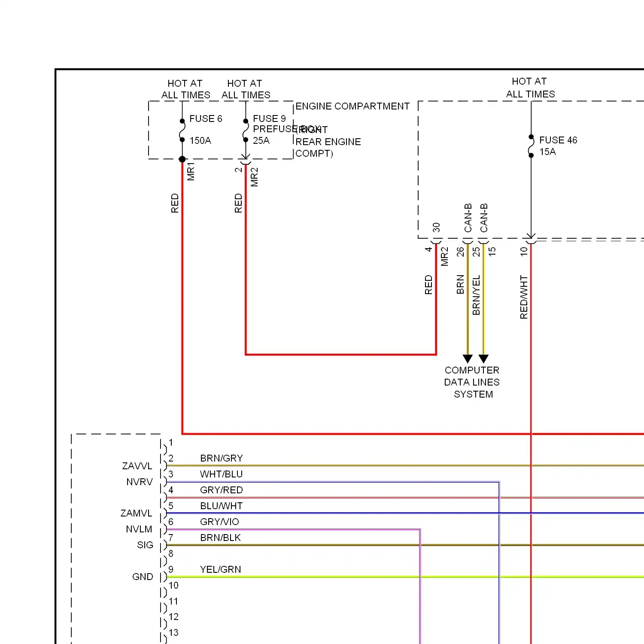Click the FUSE 9 fuse symbol
The image size is (644, 644).
pyautogui.click(x=246, y=131)
